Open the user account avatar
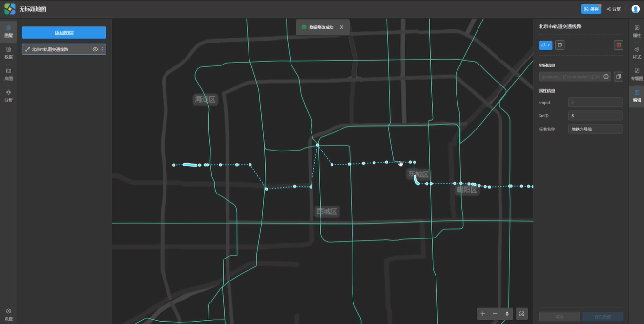The image size is (644, 324). 635,9
